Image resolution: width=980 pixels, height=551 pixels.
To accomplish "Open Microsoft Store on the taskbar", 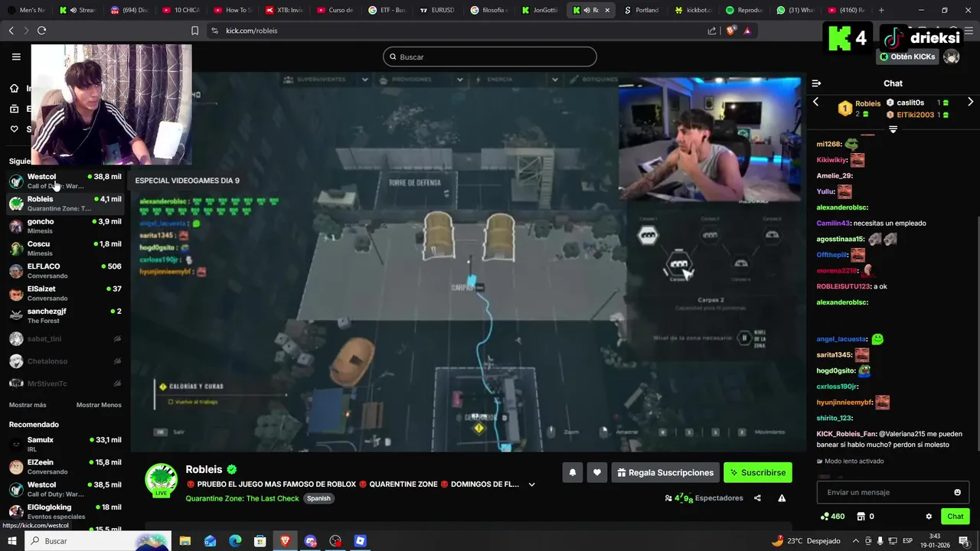I will (x=260, y=541).
